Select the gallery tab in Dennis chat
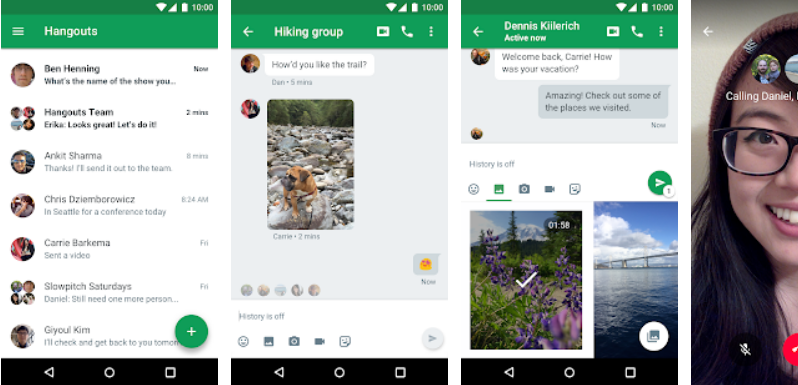 [x=499, y=189]
